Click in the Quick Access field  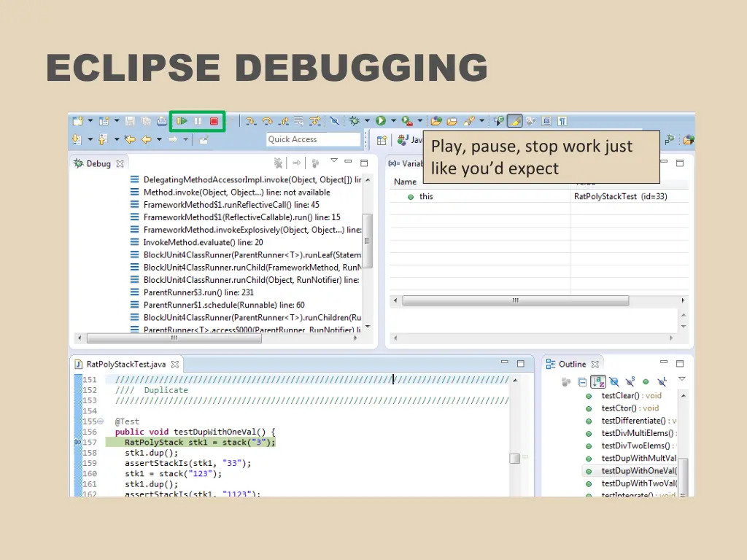(314, 139)
